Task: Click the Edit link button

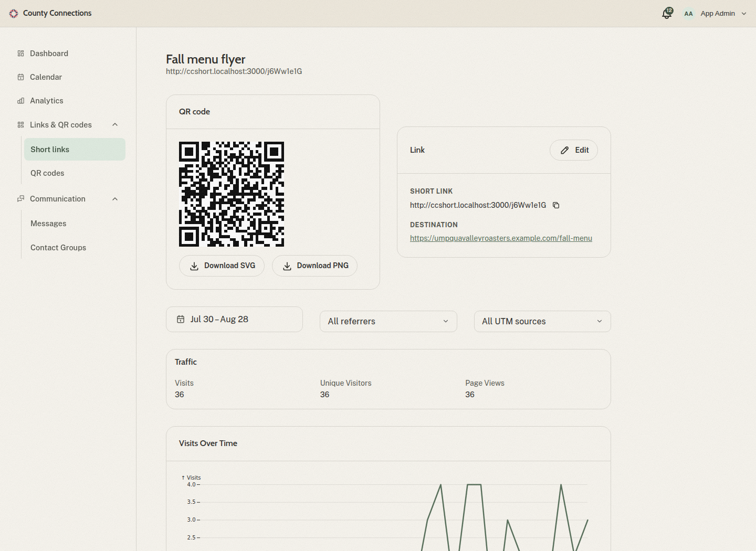Action: 574,150
